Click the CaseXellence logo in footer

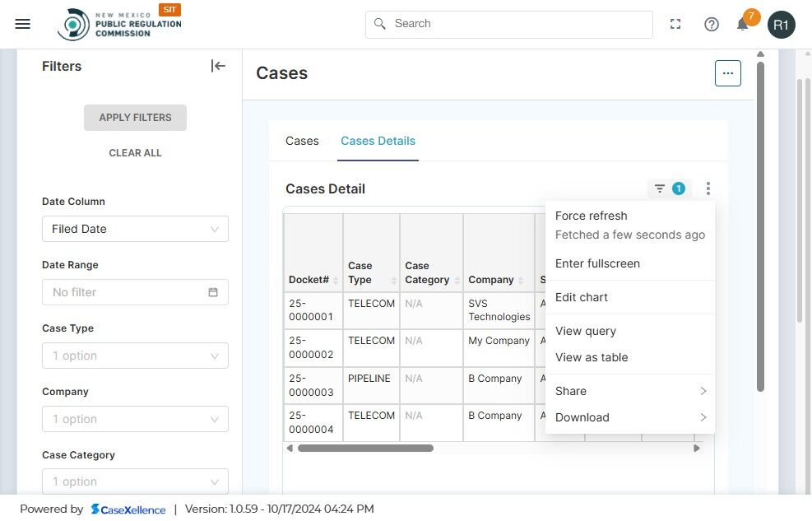[128, 509]
